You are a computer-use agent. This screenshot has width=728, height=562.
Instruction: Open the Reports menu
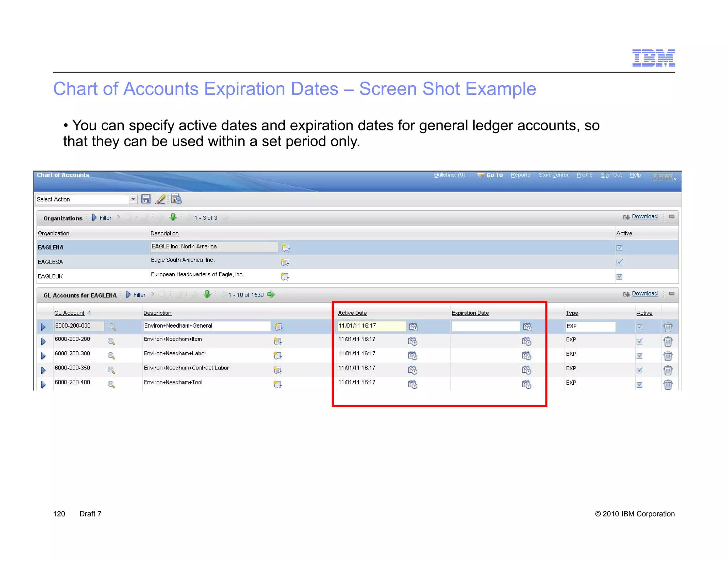click(520, 175)
